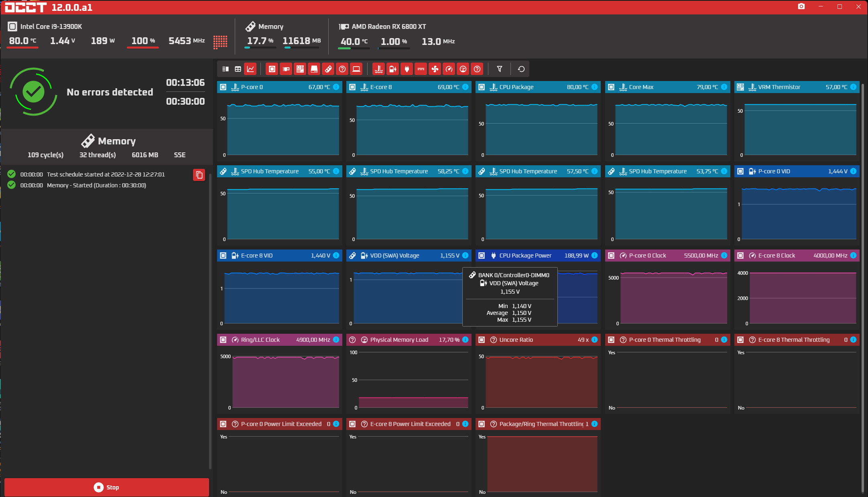Click the Stop test button
The width and height of the screenshot is (868, 497).
pyautogui.click(x=107, y=487)
